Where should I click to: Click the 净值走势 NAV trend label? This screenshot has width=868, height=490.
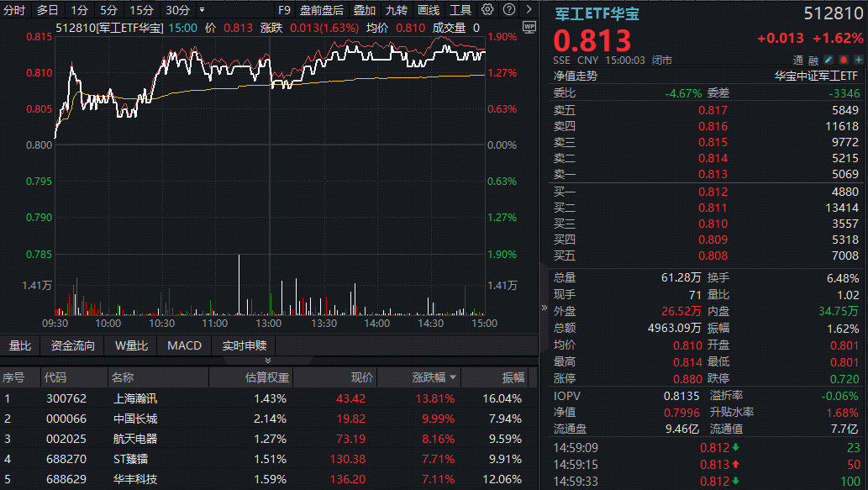(576, 75)
